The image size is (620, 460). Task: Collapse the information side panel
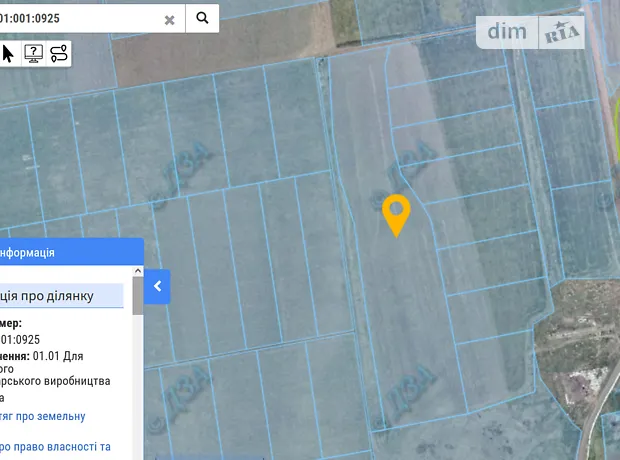tap(157, 287)
